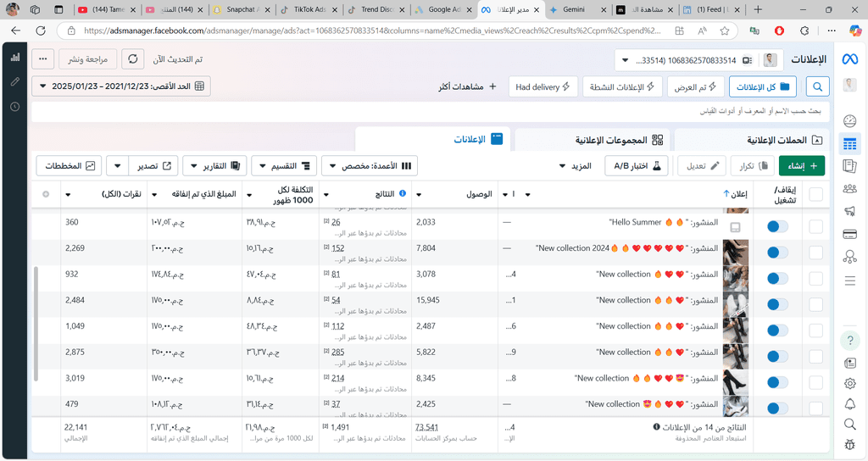Open the more (المزيد) dropdown

point(576,165)
